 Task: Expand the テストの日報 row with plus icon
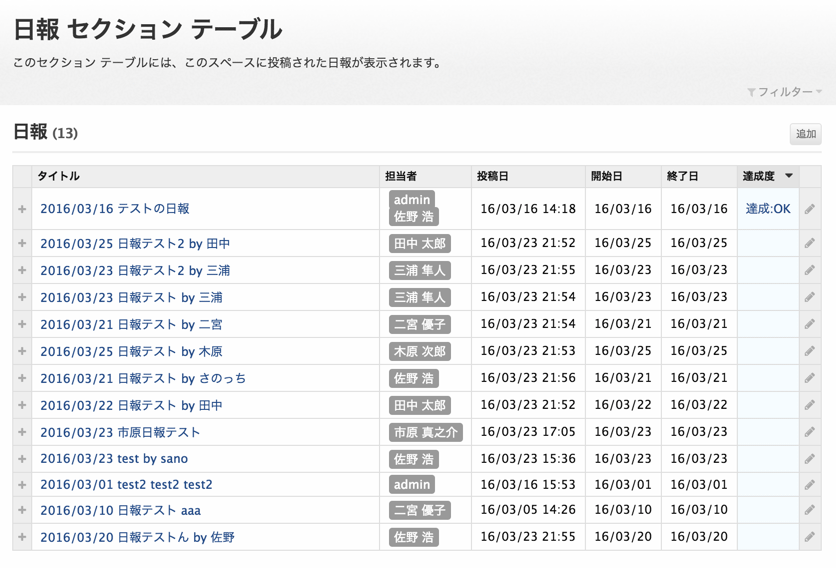(22, 209)
